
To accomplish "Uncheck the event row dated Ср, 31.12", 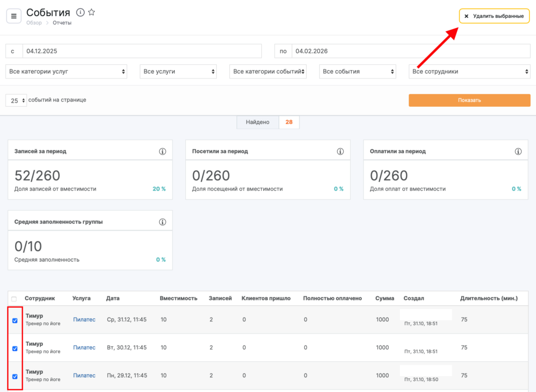I will click(15, 320).
